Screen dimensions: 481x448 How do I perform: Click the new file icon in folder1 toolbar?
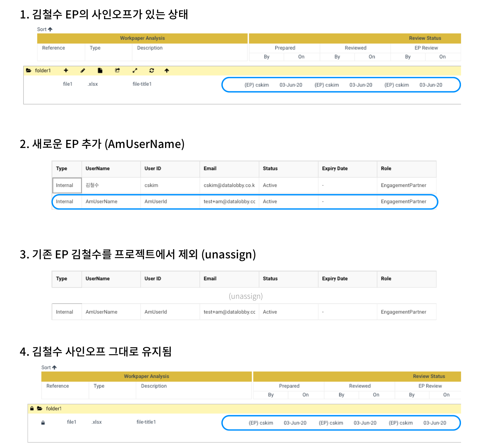pos(100,70)
